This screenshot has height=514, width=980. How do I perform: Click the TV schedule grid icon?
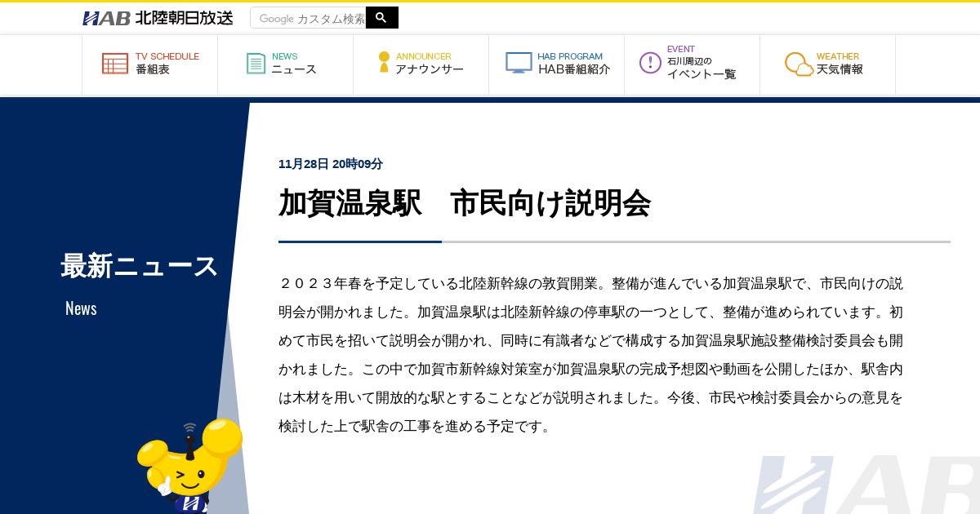click(115, 64)
